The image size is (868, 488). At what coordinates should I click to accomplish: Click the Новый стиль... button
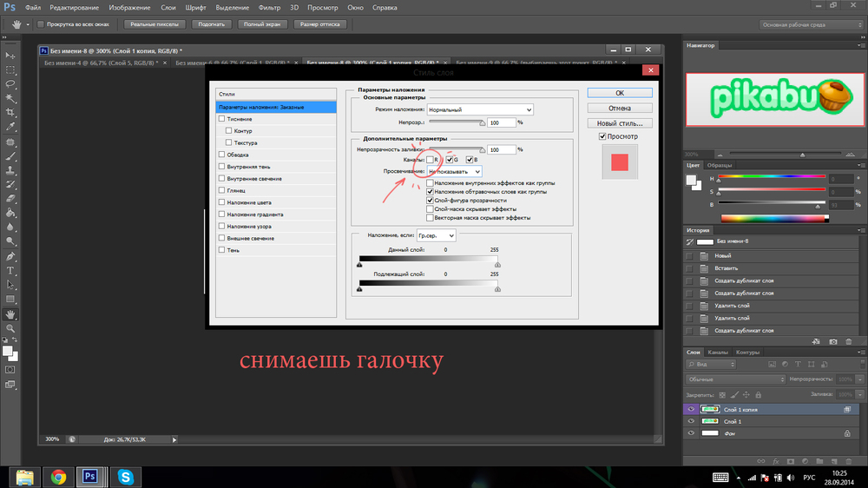[x=619, y=123]
